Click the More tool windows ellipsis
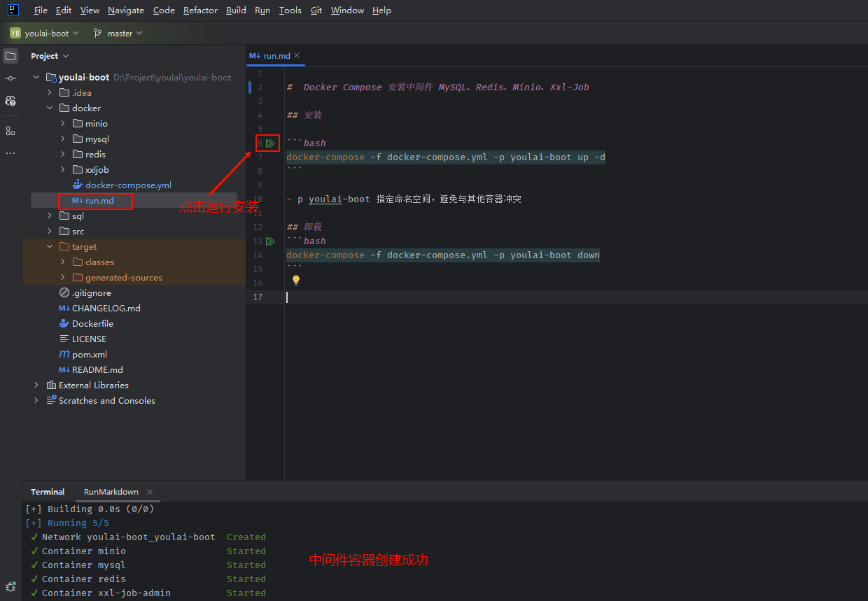The width and height of the screenshot is (868, 601). click(x=10, y=153)
